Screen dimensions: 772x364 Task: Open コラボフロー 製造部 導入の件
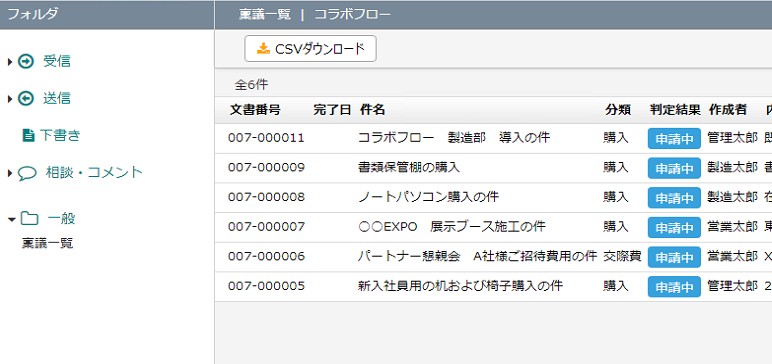(x=454, y=138)
